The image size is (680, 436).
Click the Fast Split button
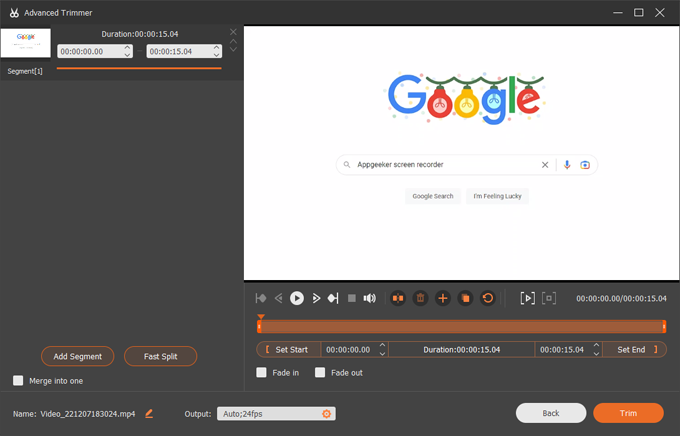click(160, 356)
